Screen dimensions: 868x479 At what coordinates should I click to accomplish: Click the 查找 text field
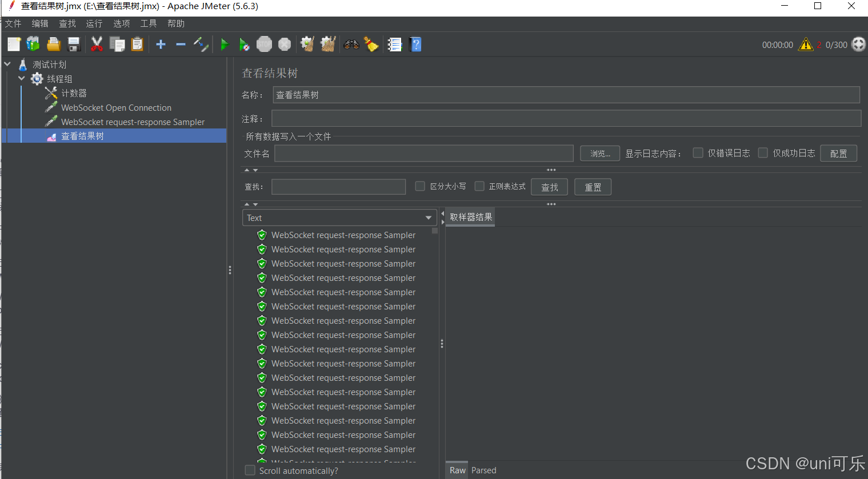coord(339,187)
